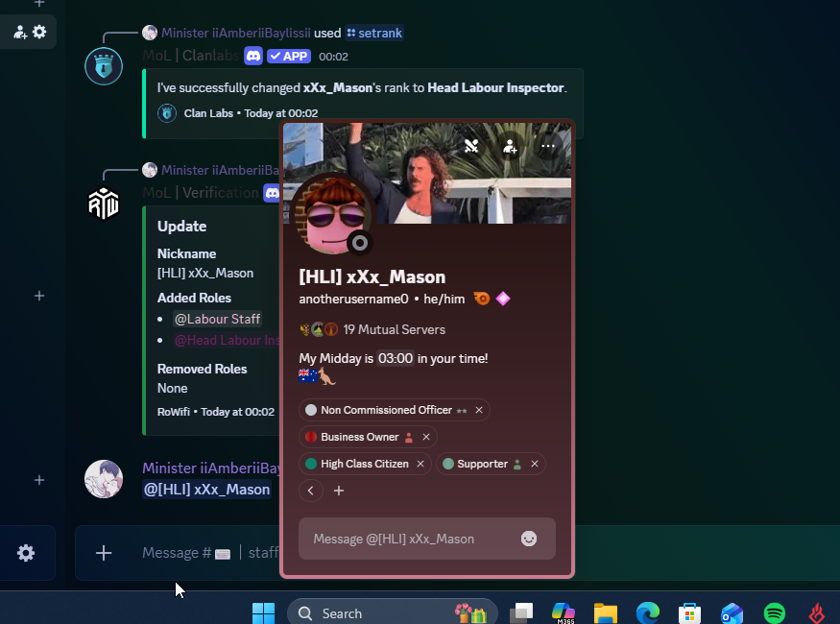Remove the Business Owner role
The image size is (840, 624).
[x=426, y=437]
